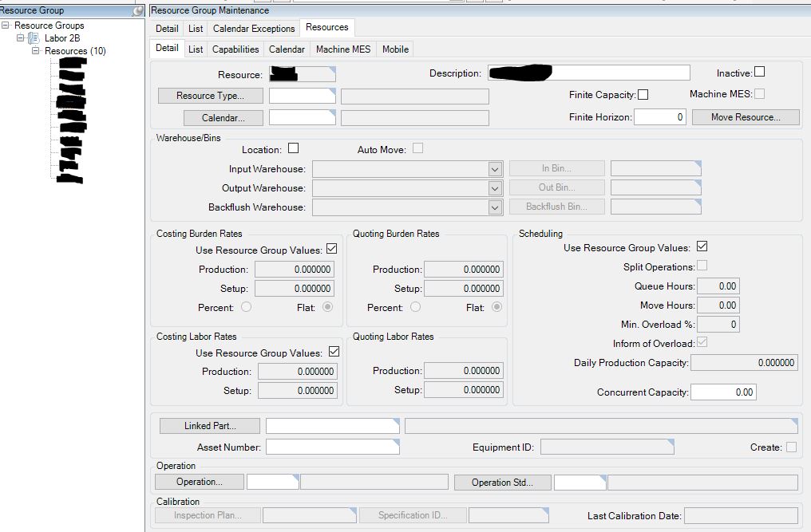
Task: Select Labor 2B in the tree
Action: click(x=62, y=37)
